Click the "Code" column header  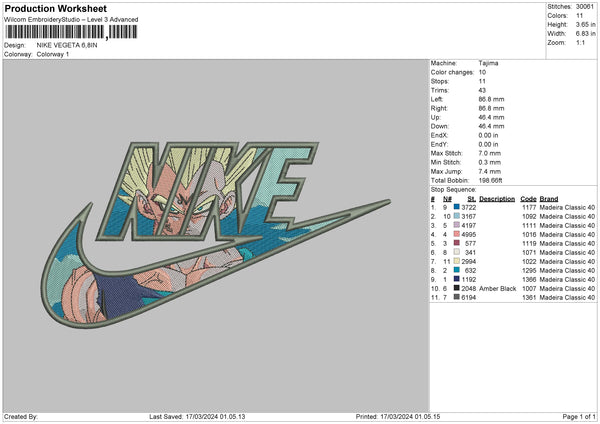point(528,199)
